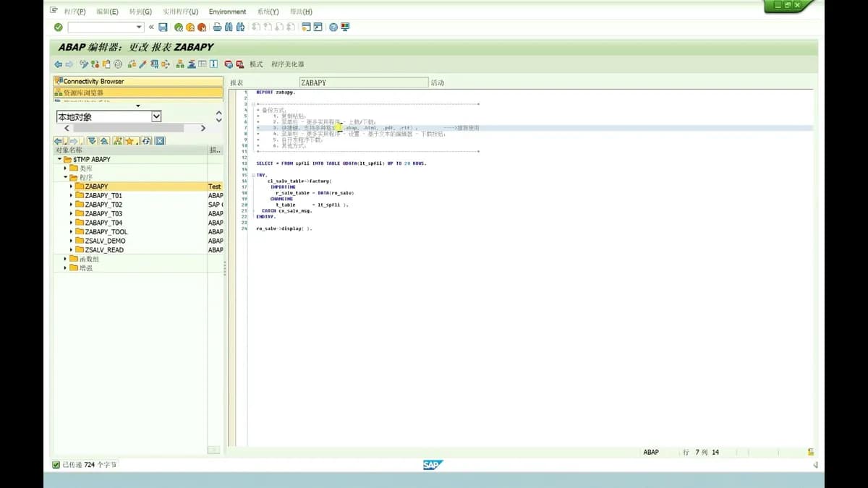Viewport: 868px width, 488px height.
Task: Select ZABAPY_T04 in the object tree
Action: (103, 223)
